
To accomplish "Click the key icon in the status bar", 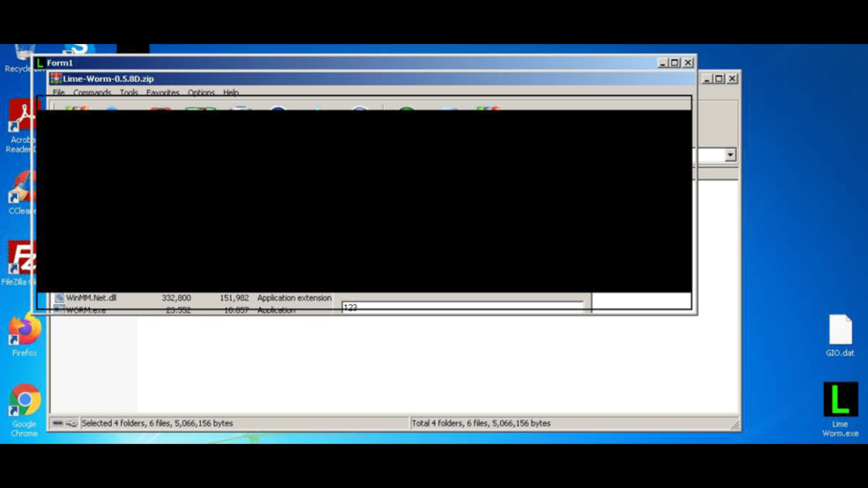I will pyautogui.click(x=71, y=424).
